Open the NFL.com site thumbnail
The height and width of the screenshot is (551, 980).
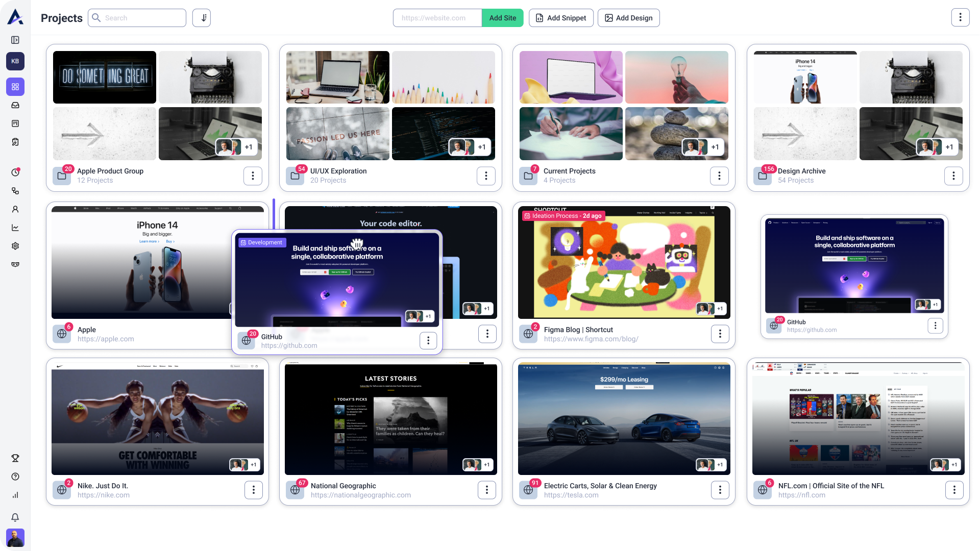[859, 418]
